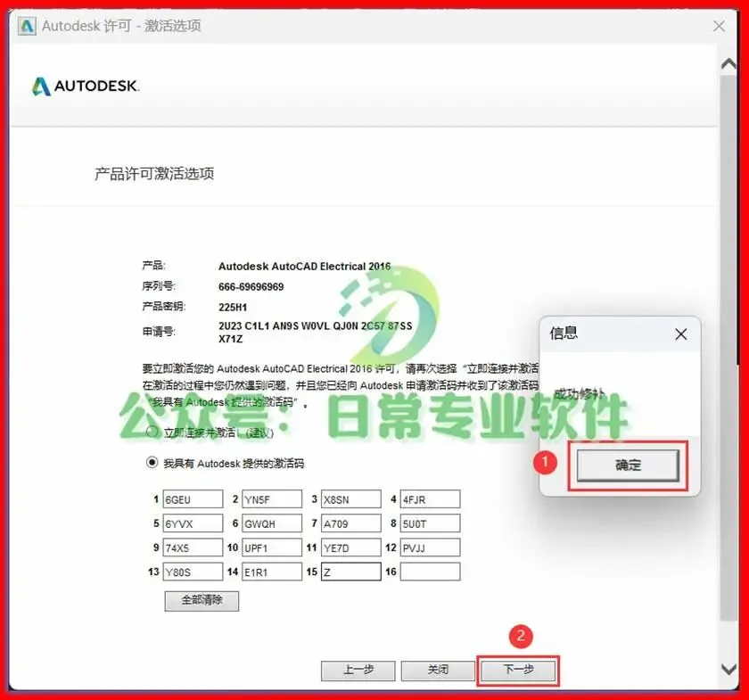Click serial number 666-69696969

click(x=251, y=287)
